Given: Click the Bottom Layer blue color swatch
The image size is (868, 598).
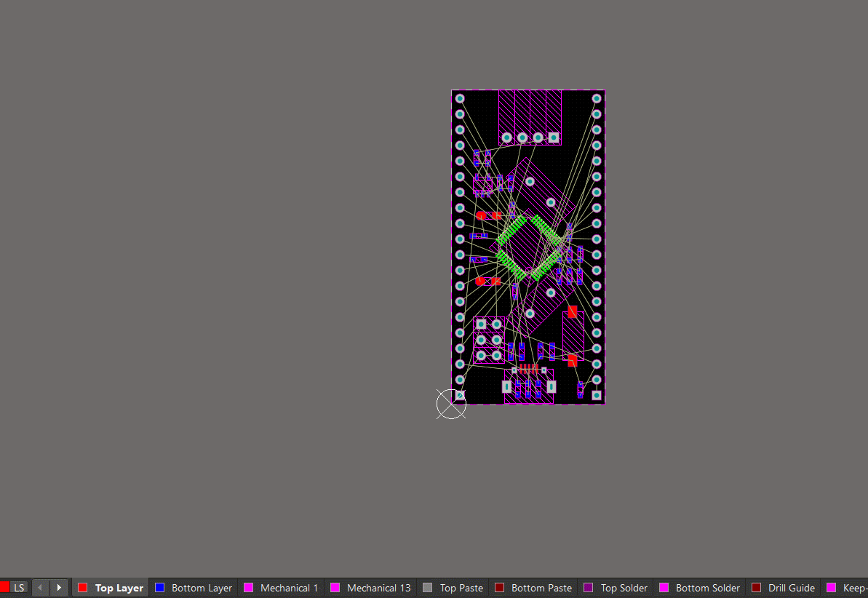Looking at the screenshot, I should tap(160, 588).
